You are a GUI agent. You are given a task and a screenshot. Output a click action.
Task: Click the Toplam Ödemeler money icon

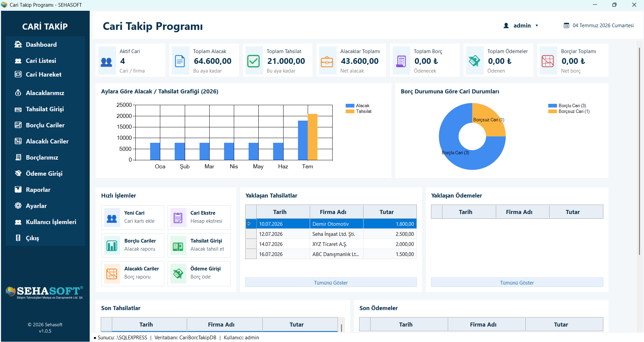click(x=474, y=61)
